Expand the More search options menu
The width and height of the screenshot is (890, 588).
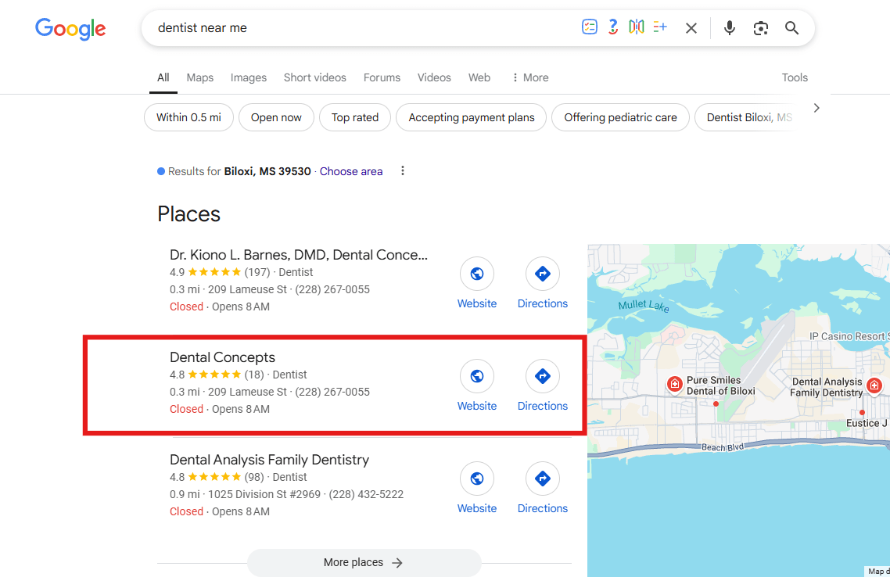click(x=530, y=77)
